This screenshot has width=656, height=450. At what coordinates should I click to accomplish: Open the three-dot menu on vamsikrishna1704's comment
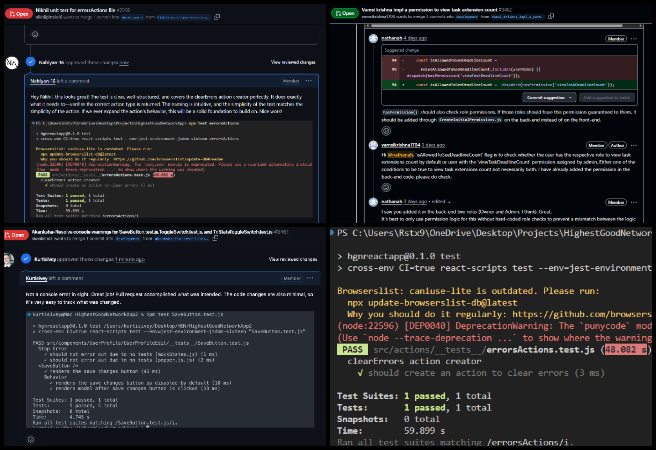(x=633, y=145)
